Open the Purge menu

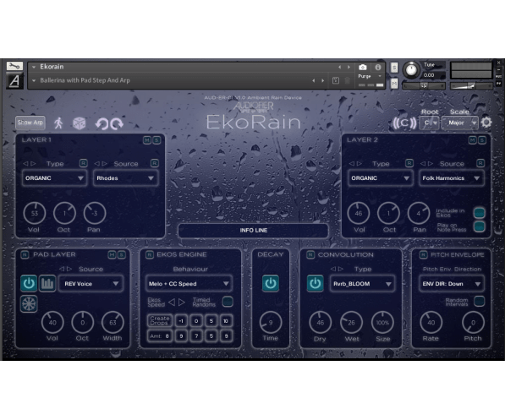click(x=370, y=76)
